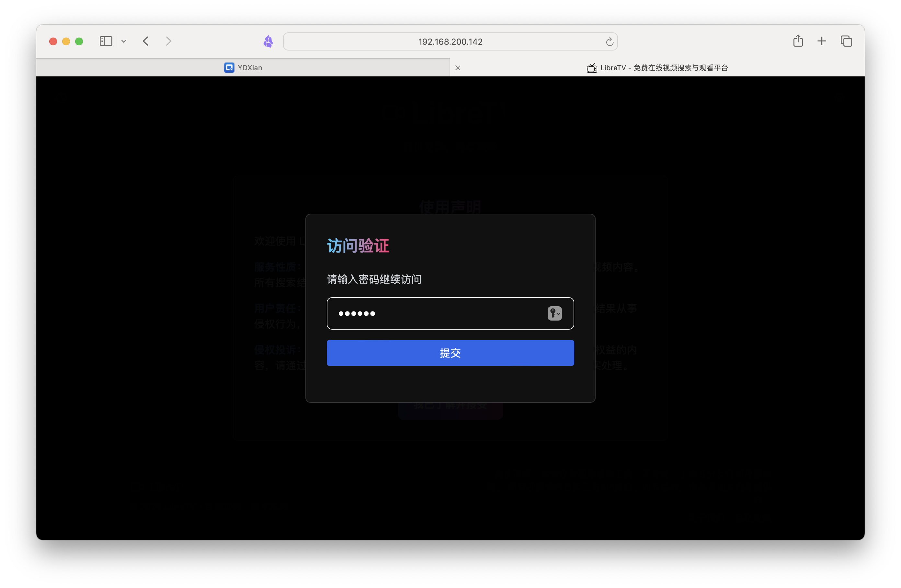Close the YDXian tab
Screen dimensions: 901x588
(457, 68)
